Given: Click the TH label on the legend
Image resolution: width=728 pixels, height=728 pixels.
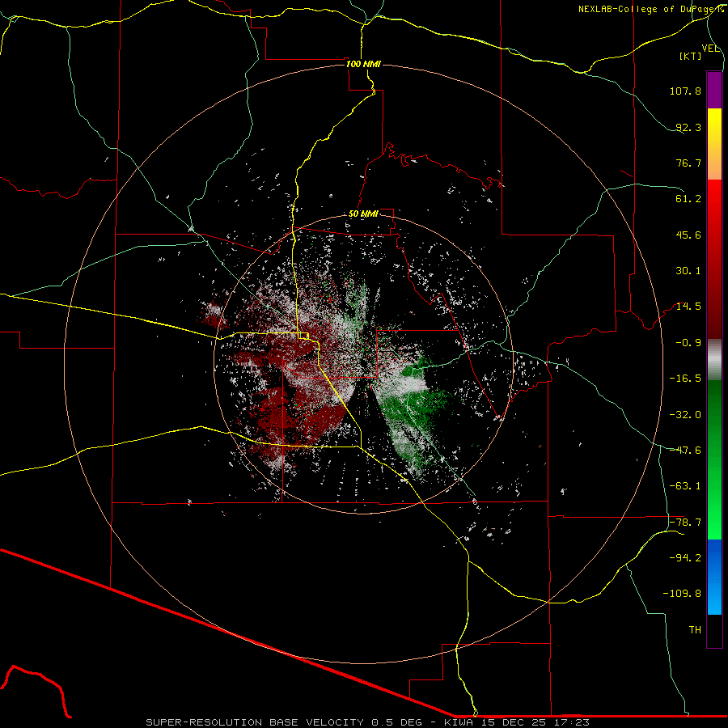Looking at the screenshot, I should tap(695, 630).
